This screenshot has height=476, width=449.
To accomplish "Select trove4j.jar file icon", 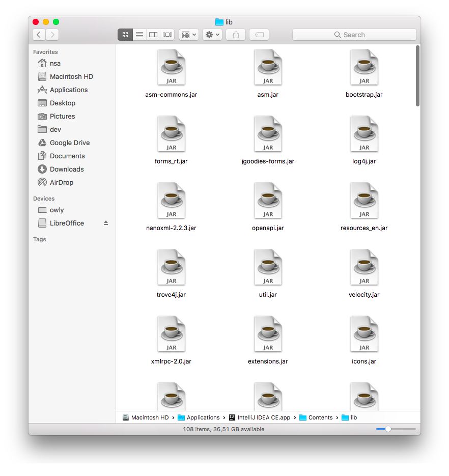I will click(172, 267).
